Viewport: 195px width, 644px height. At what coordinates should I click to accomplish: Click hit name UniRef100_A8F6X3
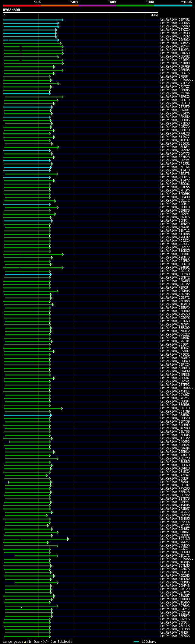(x=175, y=97)
